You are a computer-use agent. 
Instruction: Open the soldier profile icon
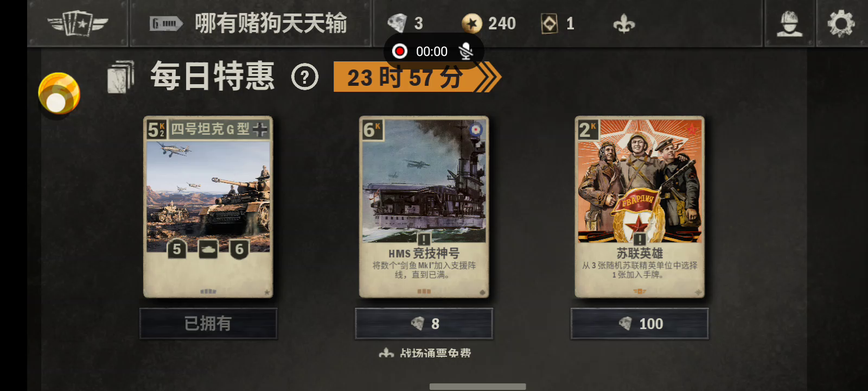point(789,23)
